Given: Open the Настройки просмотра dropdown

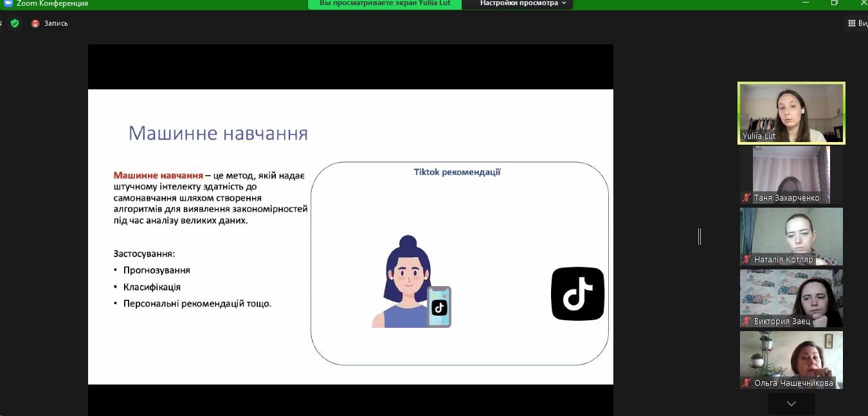Looking at the screenshot, I should coord(523,3).
